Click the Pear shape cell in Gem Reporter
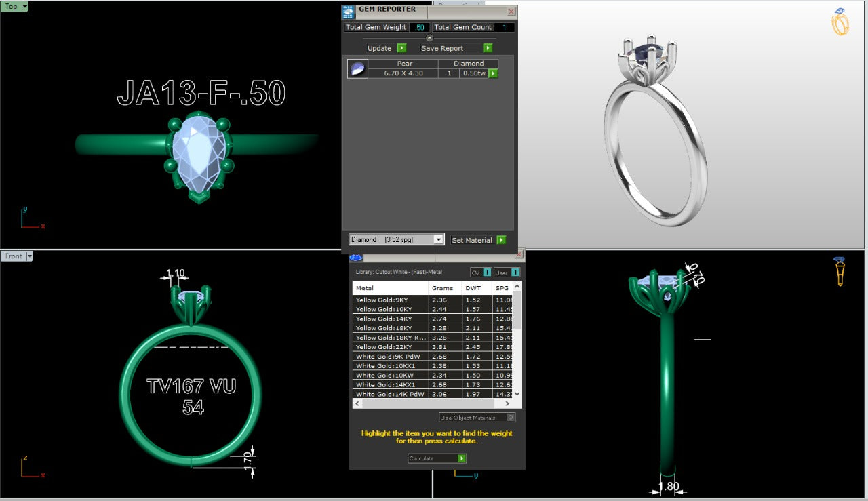868x501 pixels. [403, 64]
